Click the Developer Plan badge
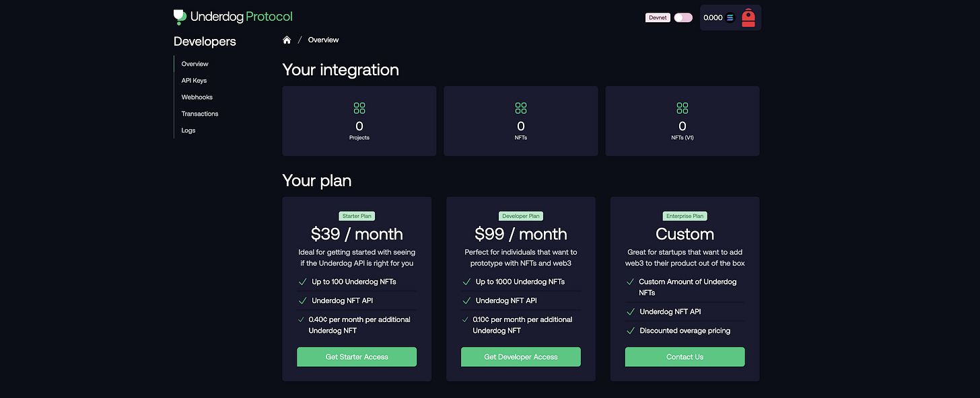Image resolution: width=980 pixels, height=398 pixels. [521, 216]
